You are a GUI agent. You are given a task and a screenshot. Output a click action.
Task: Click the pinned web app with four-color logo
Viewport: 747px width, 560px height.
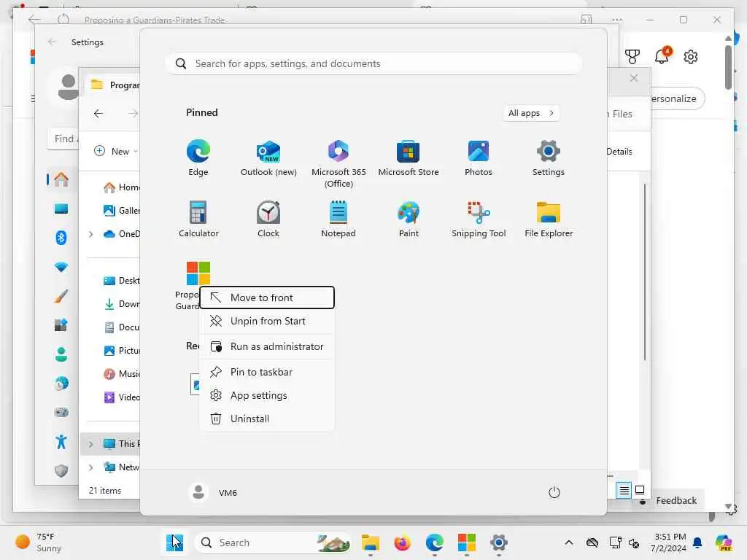(198, 273)
